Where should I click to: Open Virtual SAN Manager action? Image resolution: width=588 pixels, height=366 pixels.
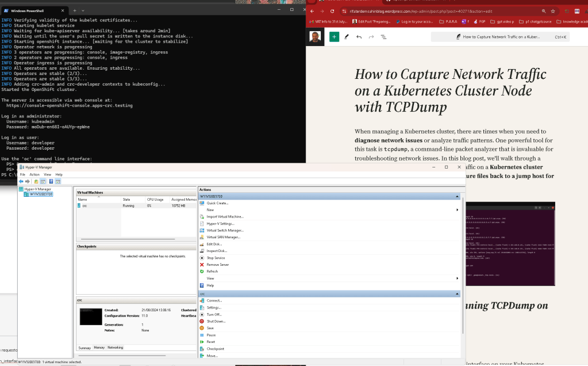tap(224, 237)
